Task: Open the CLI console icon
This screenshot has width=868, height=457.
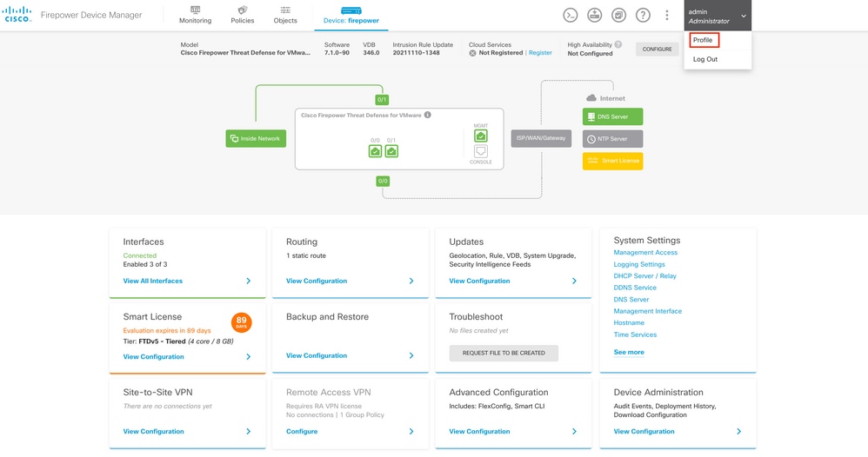Action: [571, 16]
